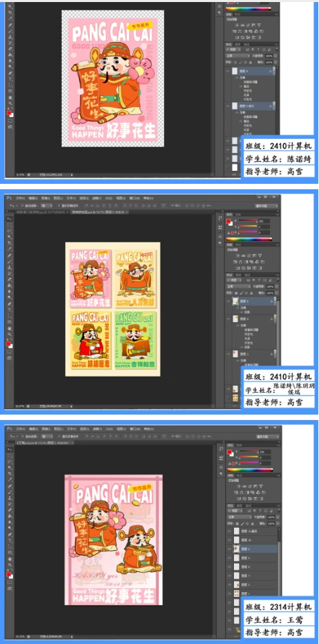This screenshot has height=644, width=319.
Task: Select the Eyedropper tool in the bottom window's toolbar
Action: point(10,480)
